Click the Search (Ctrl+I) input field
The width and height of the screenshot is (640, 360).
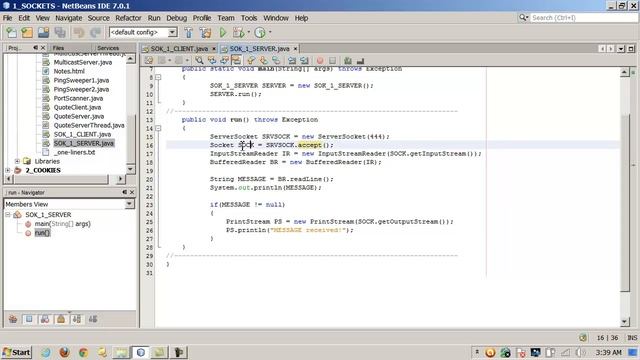coord(584,18)
